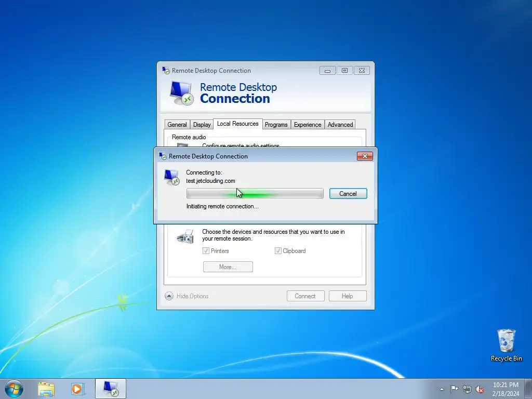This screenshot has width=532, height=399.
Task: Switch to the General tab
Action: tap(177, 125)
